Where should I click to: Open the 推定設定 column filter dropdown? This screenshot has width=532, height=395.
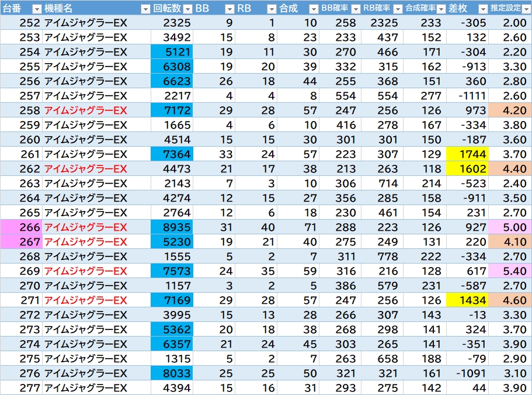pyautogui.click(x=526, y=9)
